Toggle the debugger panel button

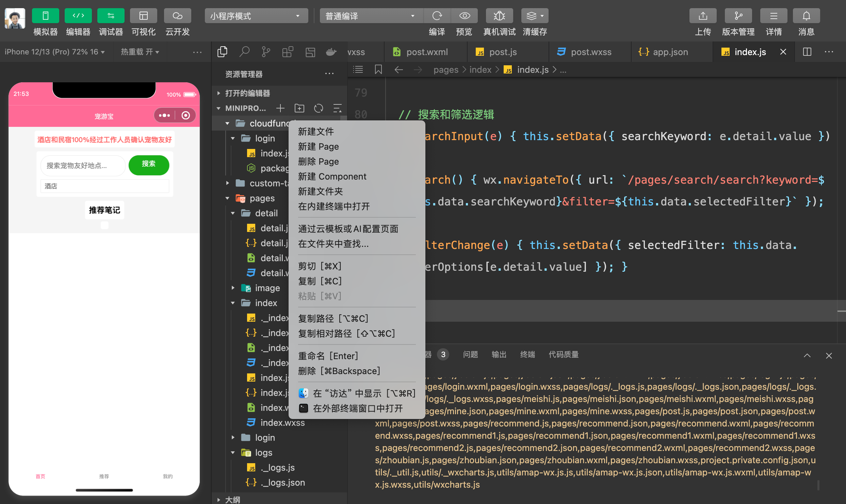tap(111, 16)
